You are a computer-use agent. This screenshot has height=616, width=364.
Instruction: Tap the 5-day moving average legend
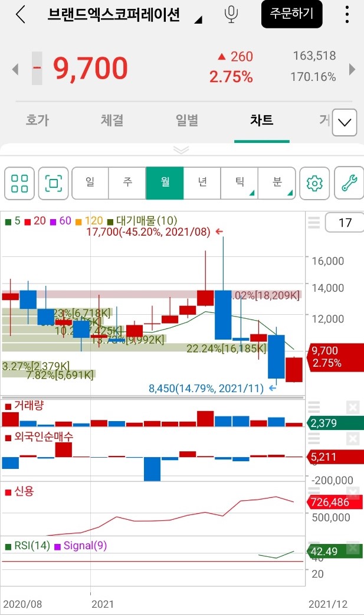coord(13,221)
